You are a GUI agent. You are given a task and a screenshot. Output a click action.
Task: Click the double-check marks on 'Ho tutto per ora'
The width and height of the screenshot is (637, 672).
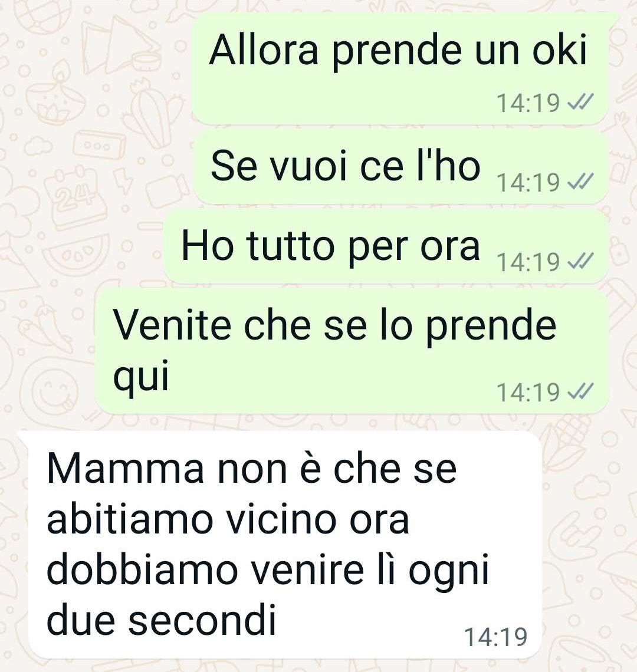[x=580, y=261]
